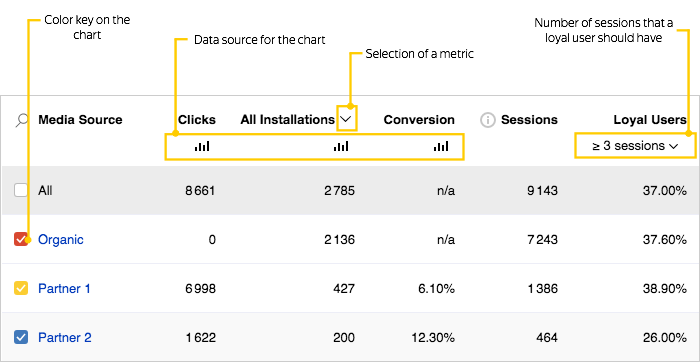The image size is (700, 362).
Task: Click the info icon next to Sessions
Action: [488, 120]
